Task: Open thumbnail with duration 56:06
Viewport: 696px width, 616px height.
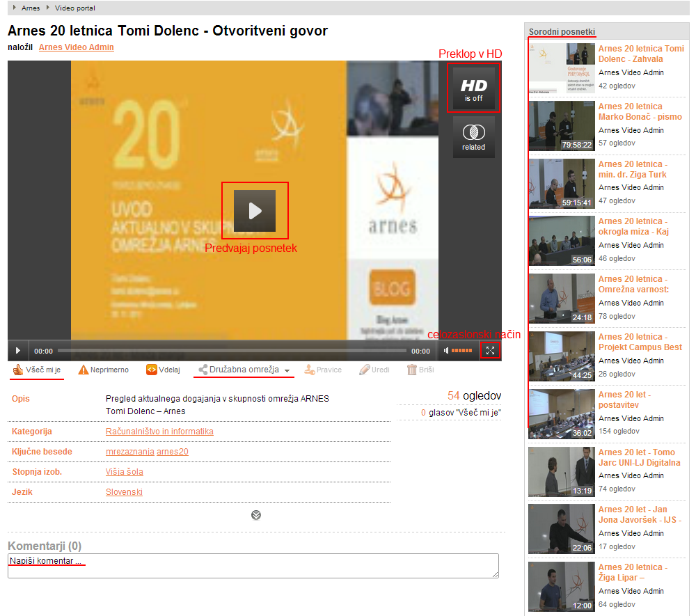Action: tap(562, 241)
